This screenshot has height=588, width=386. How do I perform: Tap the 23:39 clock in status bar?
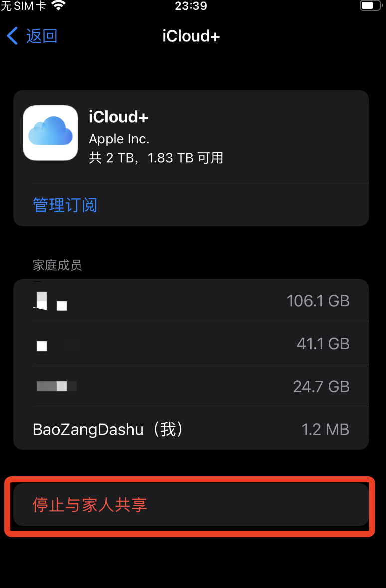point(191,6)
